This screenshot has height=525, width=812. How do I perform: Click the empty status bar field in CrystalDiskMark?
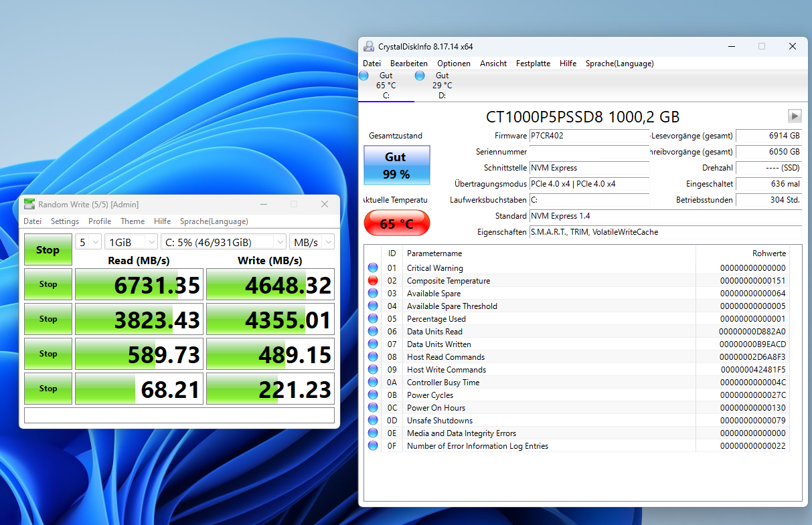(179, 415)
